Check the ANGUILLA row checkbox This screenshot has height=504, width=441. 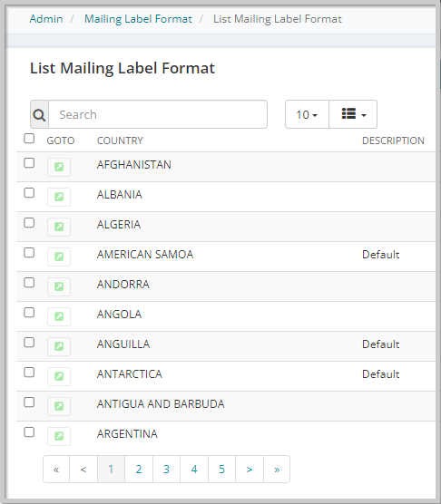point(29,343)
